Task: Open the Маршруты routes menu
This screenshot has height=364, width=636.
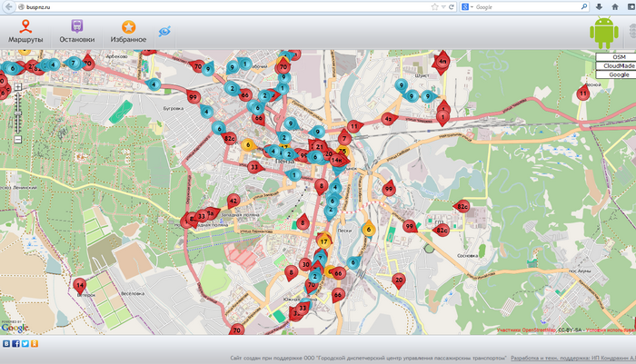Action: 25,32
